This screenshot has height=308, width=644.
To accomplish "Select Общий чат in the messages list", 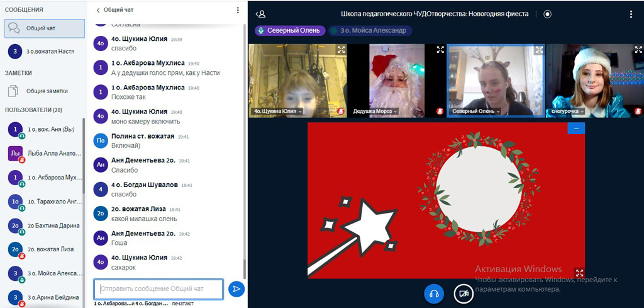I will pos(44,28).
